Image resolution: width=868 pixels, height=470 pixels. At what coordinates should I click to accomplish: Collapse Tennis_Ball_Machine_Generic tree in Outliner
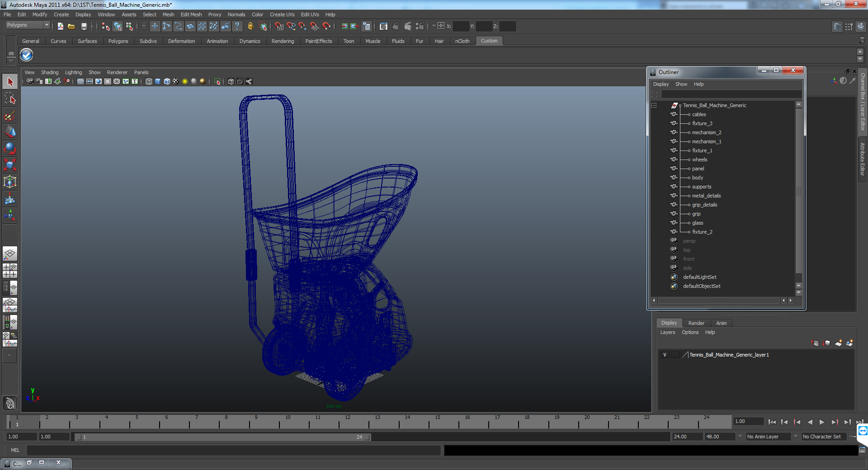[x=654, y=105]
